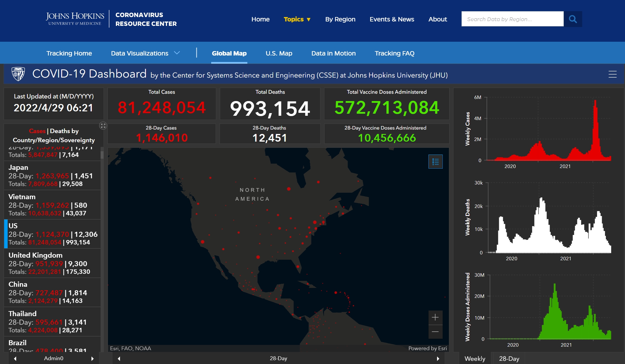Screen dimensions: 625x364
Task: Open the Tracking FAQ link
Action: click(x=394, y=53)
